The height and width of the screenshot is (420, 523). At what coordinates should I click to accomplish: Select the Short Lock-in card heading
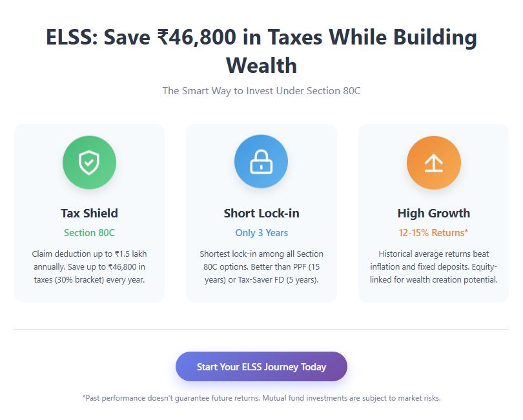(x=261, y=213)
